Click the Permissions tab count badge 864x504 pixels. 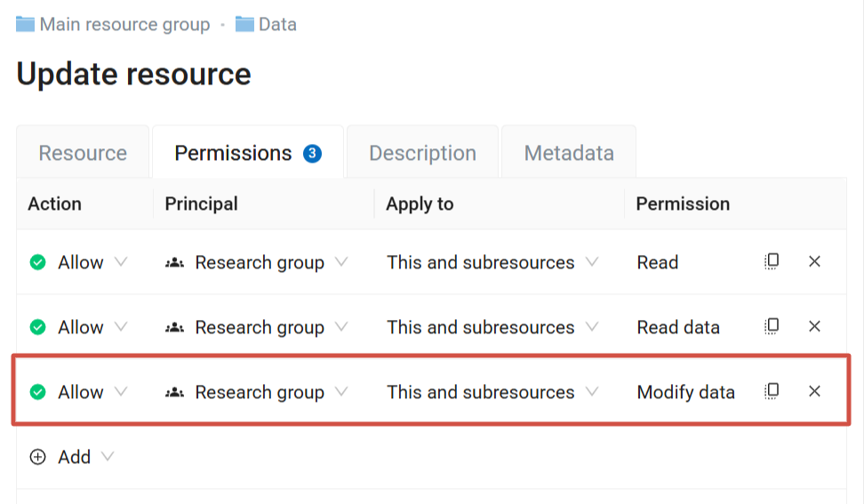point(312,153)
